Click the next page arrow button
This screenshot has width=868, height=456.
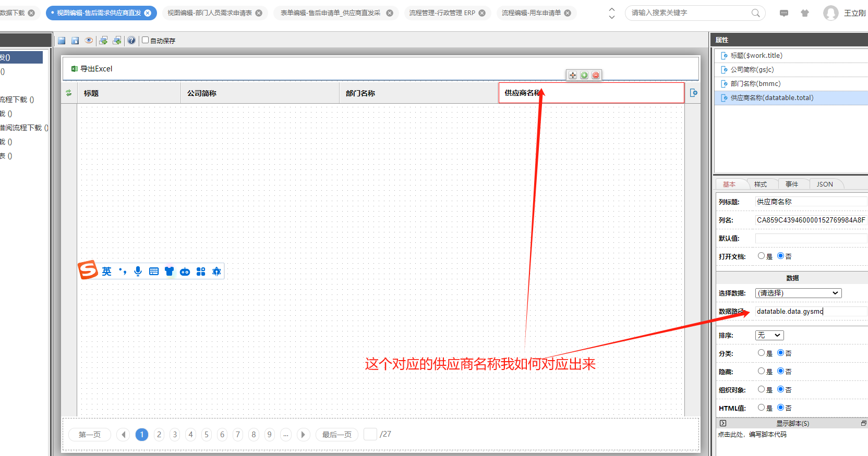click(x=303, y=435)
